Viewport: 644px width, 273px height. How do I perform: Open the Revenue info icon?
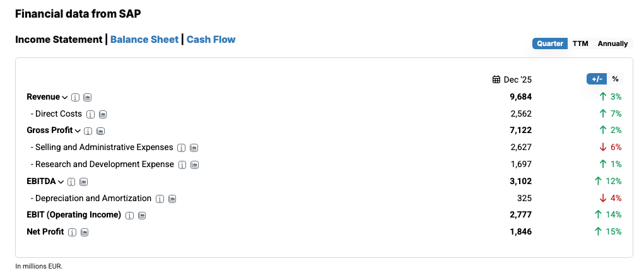pos(75,97)
